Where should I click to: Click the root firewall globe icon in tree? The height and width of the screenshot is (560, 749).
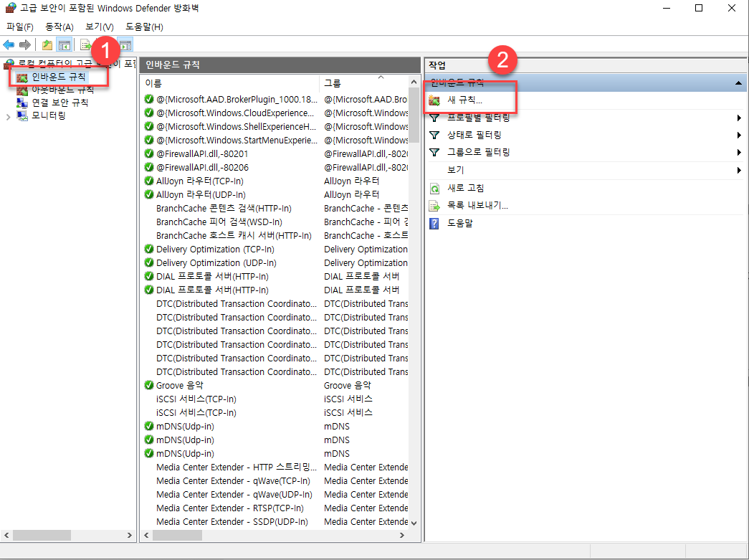click(9, 64)
